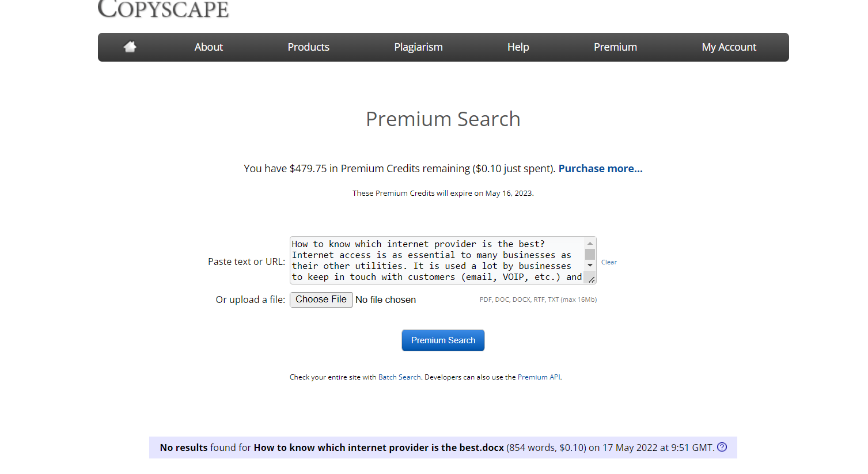Click the Premium Search page heading
The width and height of the screenshot is (868, 474).
(443, 119)
